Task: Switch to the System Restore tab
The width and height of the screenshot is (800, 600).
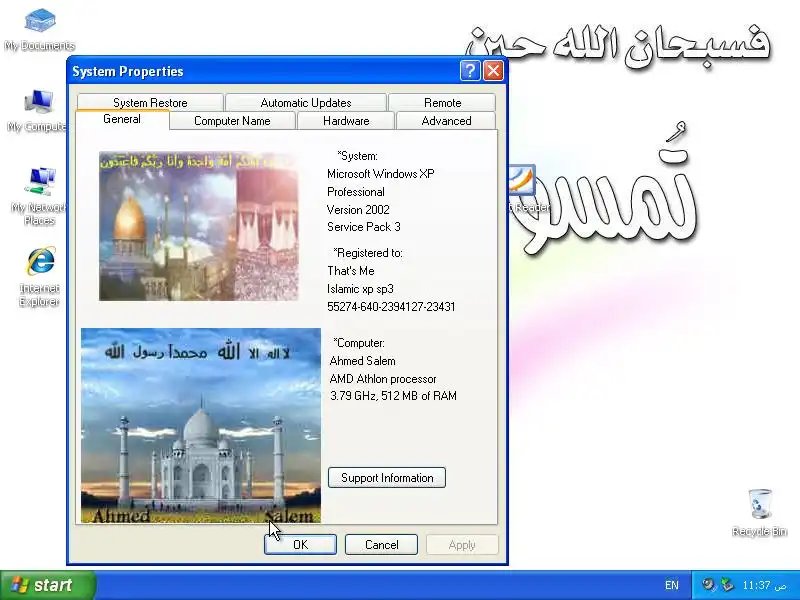Action: (x=150, y=103)
